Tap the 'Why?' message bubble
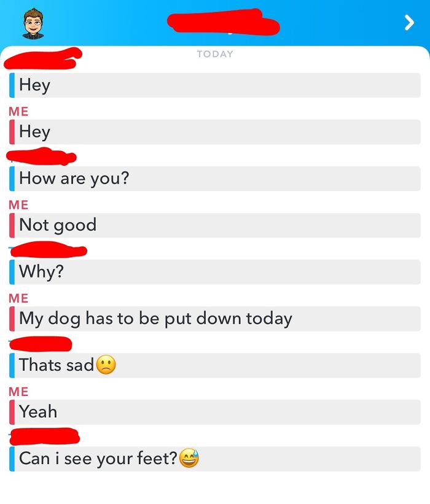This screenshot has height=504, width=430. [215, 272]
